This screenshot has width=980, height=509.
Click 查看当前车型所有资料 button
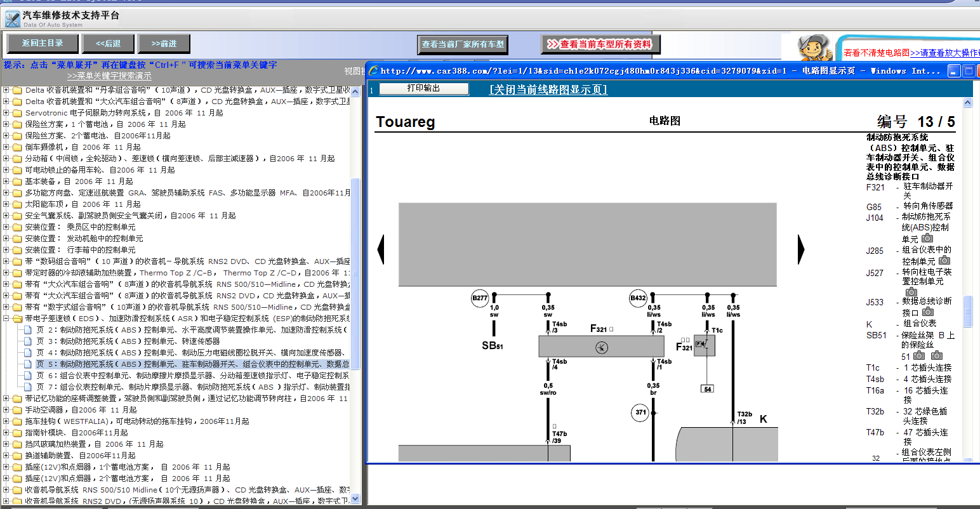click(600, 44)
